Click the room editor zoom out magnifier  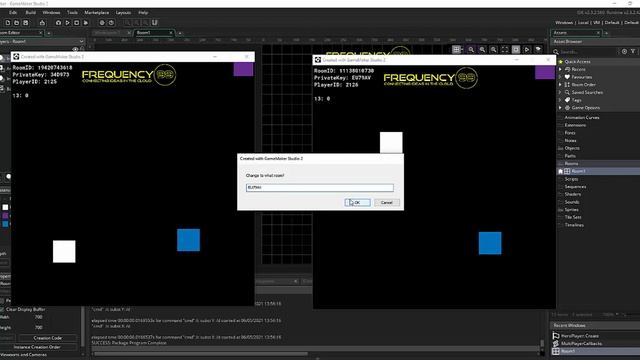coord(482,49)
